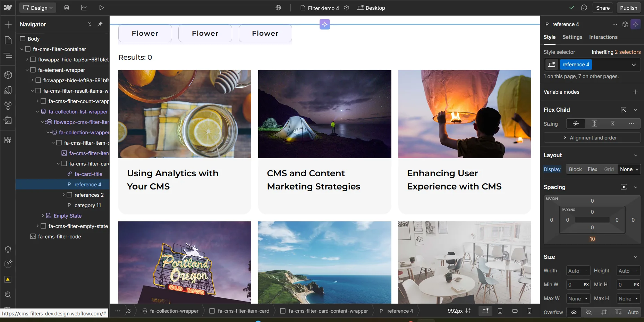
Task: Click the AI sparkle icon on canvas
Action: pos(325,24)
